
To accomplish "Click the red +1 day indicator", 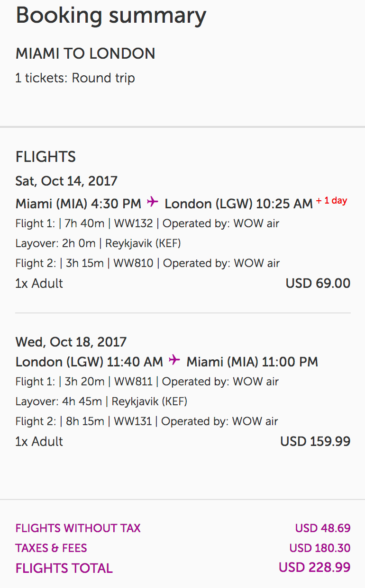I will (x=332, y=201).
